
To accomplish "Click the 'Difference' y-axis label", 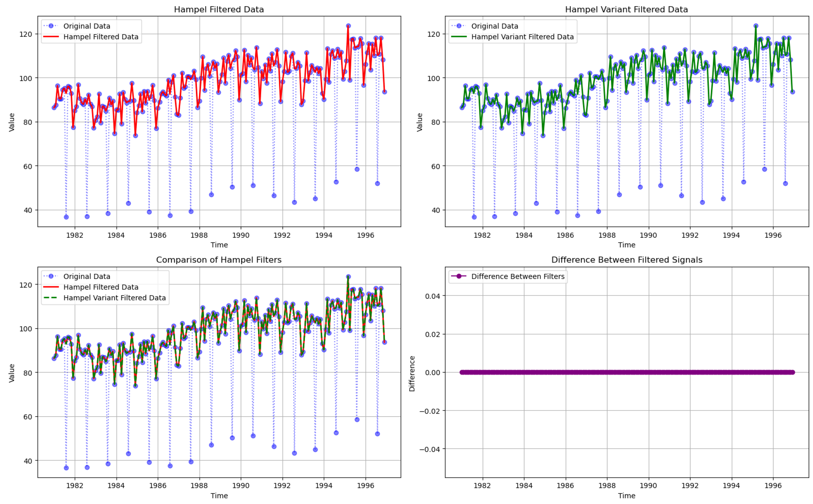I will [x=412, y=373].
